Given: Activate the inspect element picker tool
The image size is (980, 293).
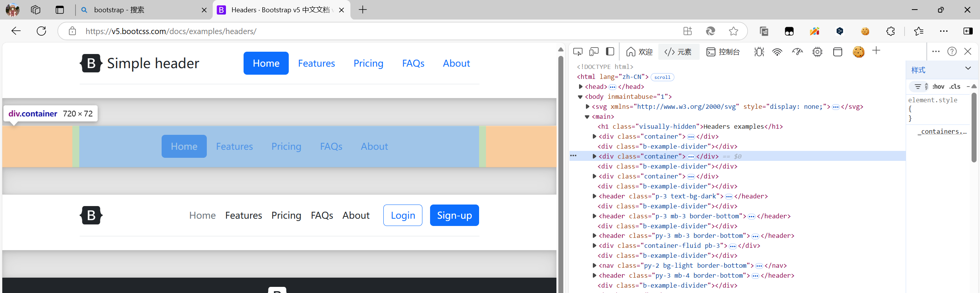Looking at the screenshot, I should point(578,52).
